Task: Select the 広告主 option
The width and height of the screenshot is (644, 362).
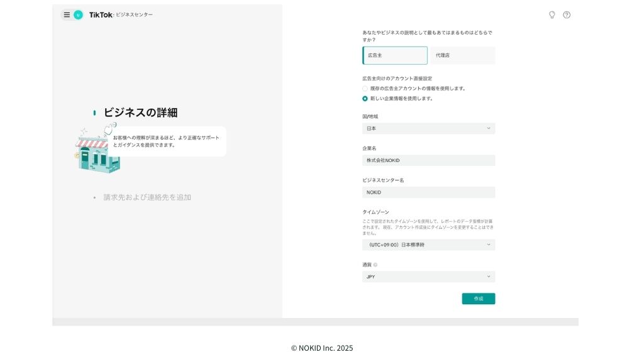Action: pyautogui.click(x=395, y=55)
